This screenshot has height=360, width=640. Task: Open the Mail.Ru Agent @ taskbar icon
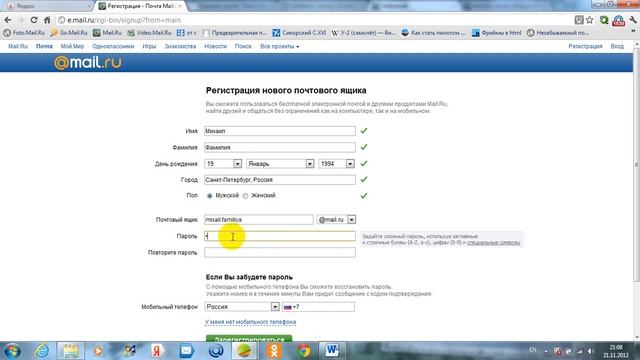[216, 351]
